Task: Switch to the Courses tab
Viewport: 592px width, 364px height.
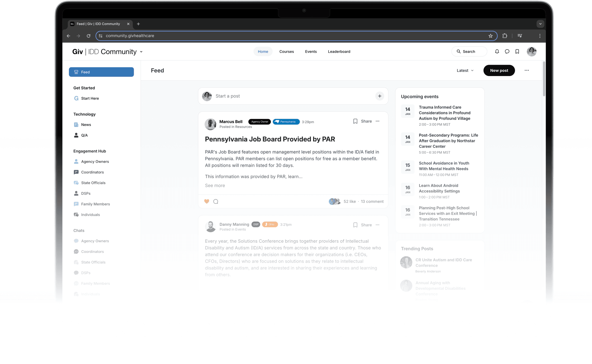Action: pos(286,52)
